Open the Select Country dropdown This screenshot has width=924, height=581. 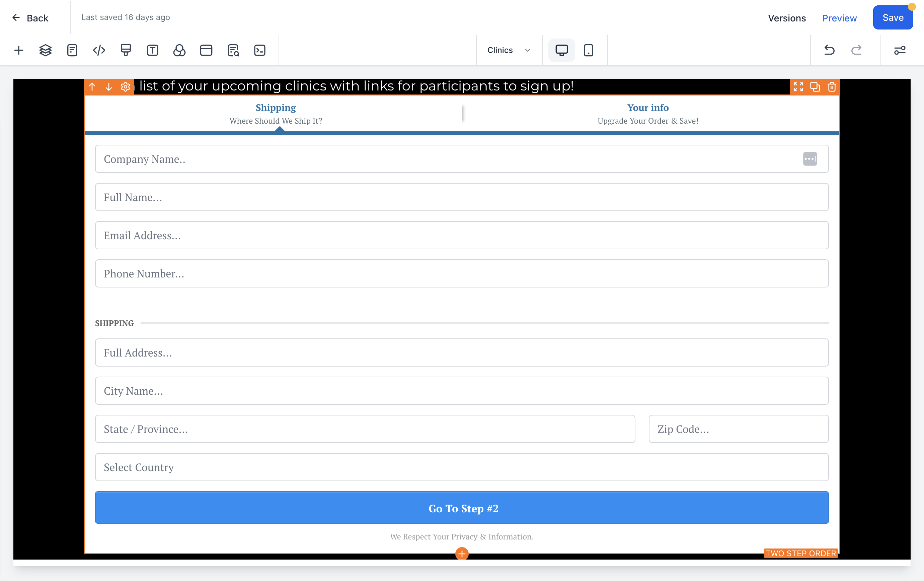[462, 467]
